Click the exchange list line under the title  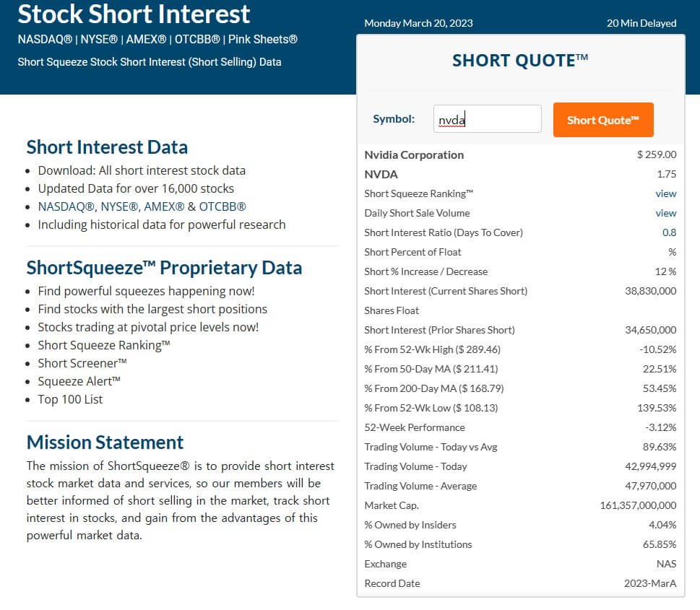click(157, 39)
